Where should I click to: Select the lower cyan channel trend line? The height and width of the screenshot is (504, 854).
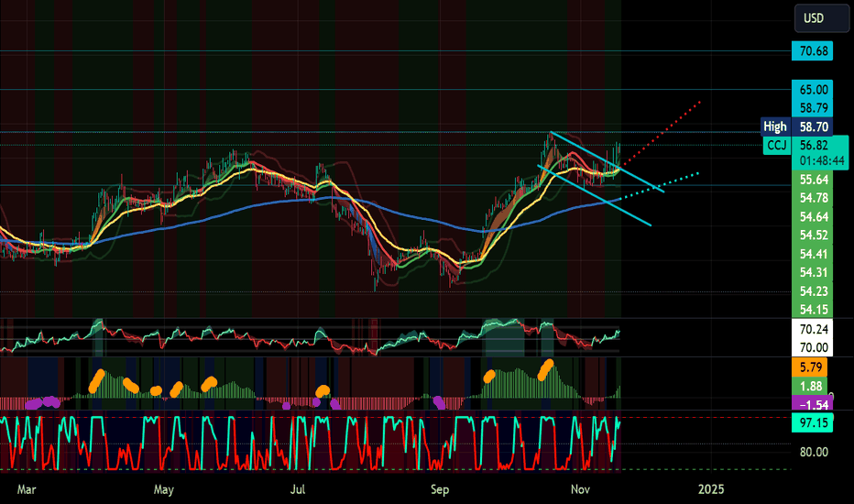click(594, 195)
